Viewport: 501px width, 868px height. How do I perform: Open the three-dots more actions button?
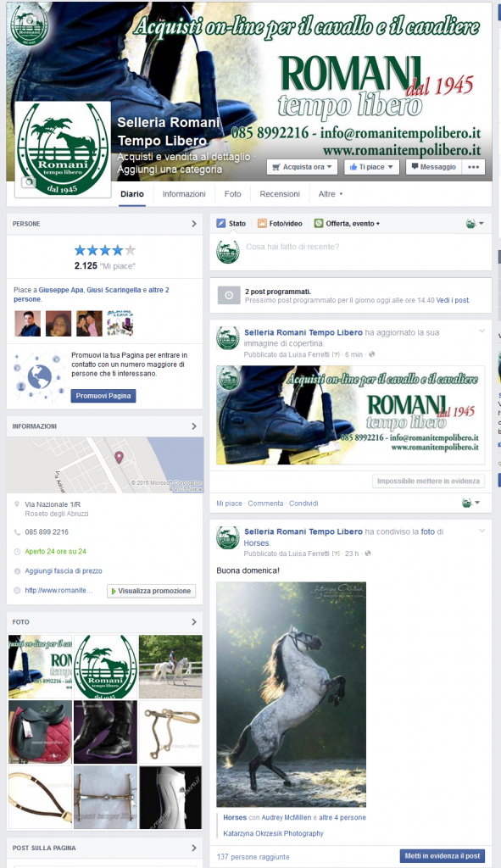coord(473,167)
